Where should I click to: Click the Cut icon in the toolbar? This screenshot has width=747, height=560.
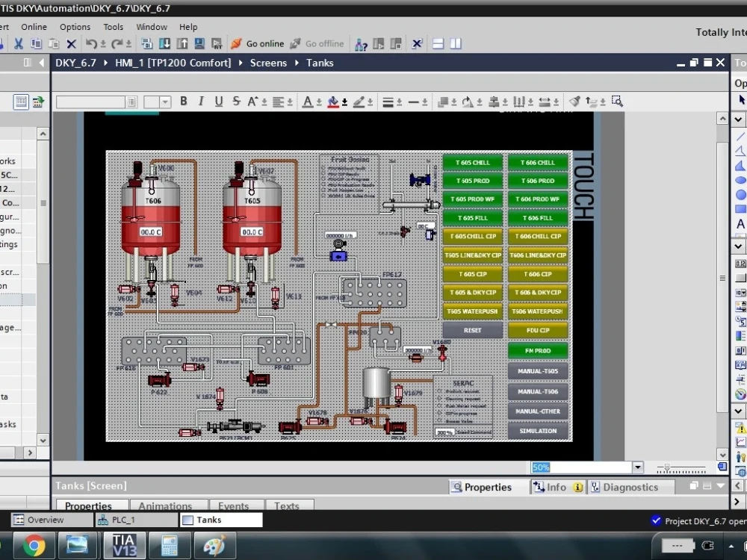click(x=18, y=43)
